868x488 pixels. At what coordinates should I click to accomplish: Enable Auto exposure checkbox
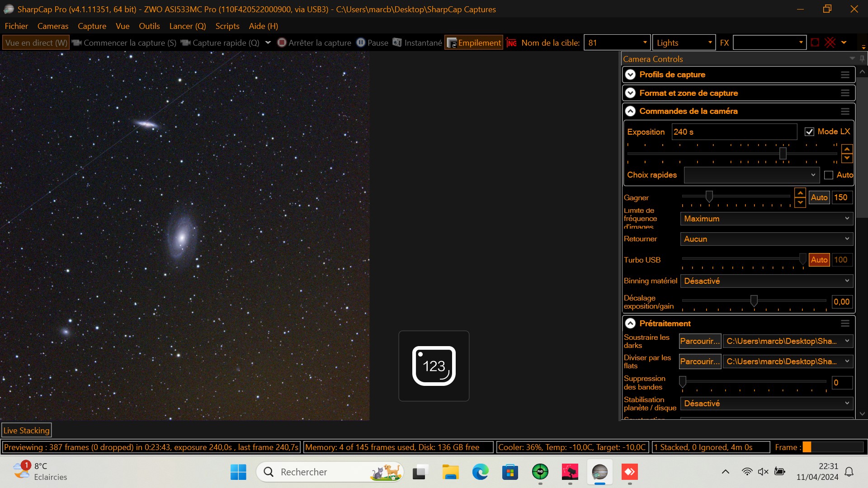(x=829, y=175)
